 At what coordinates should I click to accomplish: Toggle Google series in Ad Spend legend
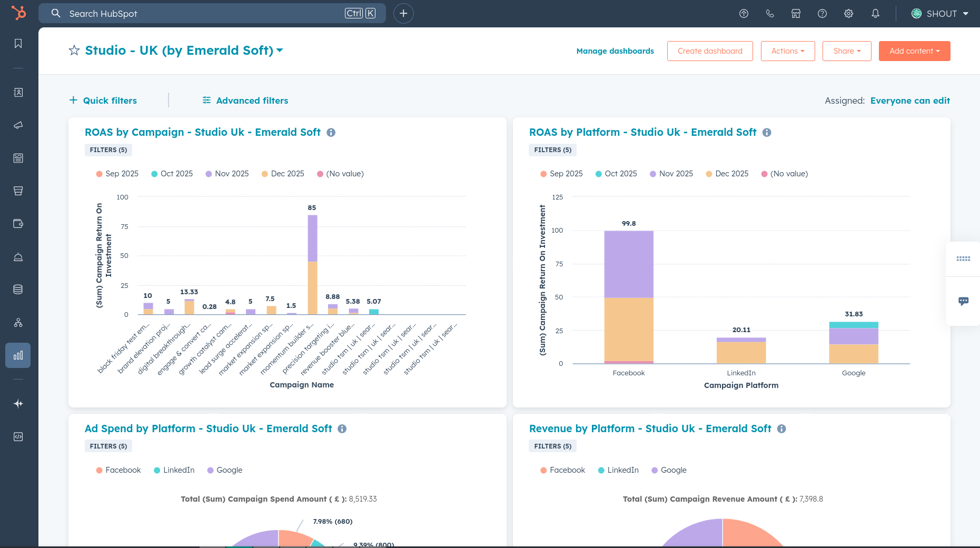(x=224, y=470)
